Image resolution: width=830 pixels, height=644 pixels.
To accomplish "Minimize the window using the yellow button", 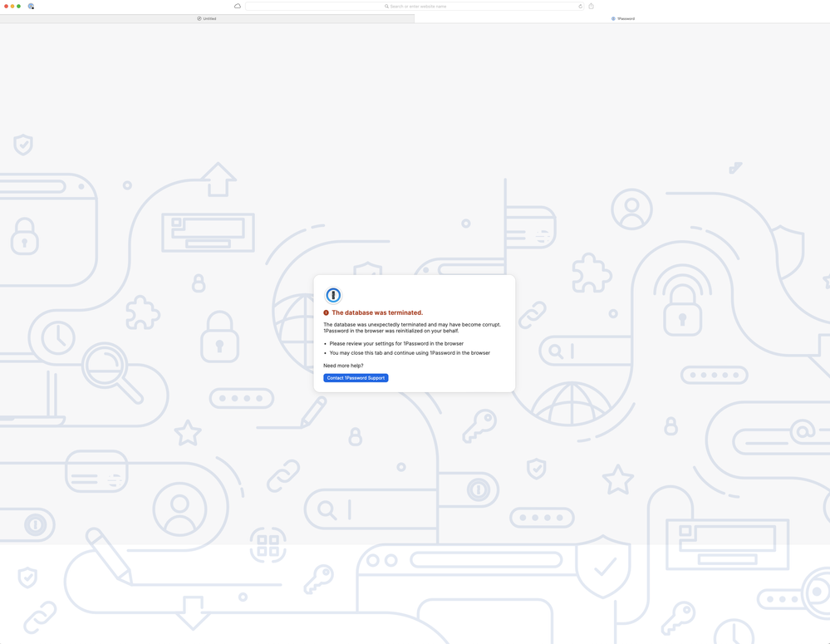I will pos(12,6).
